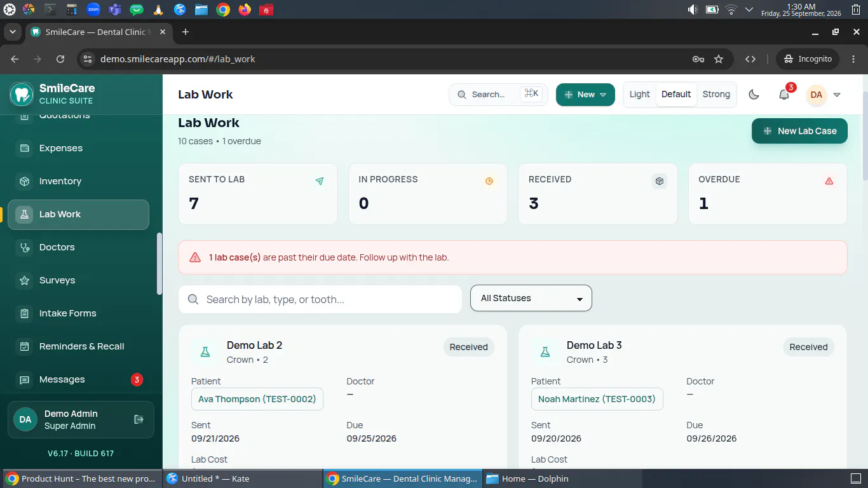This screenshot has height=488, width=868.
Task: Open a new browser tab
Action: (x=186, y=32)
